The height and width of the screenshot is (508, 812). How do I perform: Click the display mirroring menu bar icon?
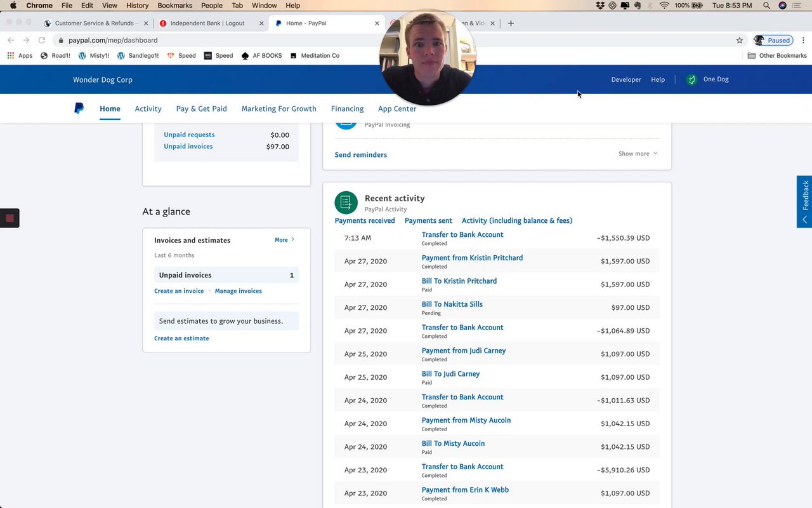(x=625, y=6)
